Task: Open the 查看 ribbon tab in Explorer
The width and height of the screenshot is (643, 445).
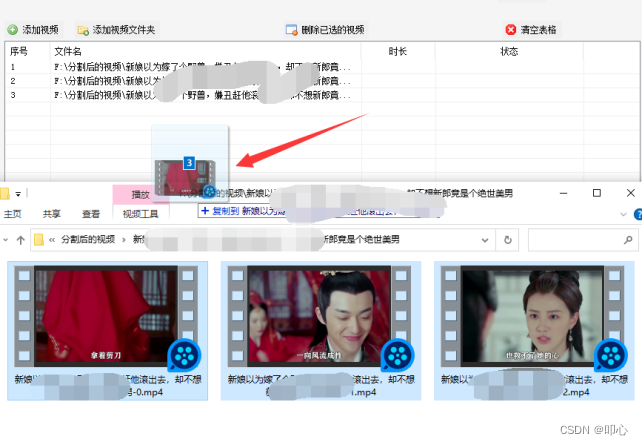Action: coord(91,214)
